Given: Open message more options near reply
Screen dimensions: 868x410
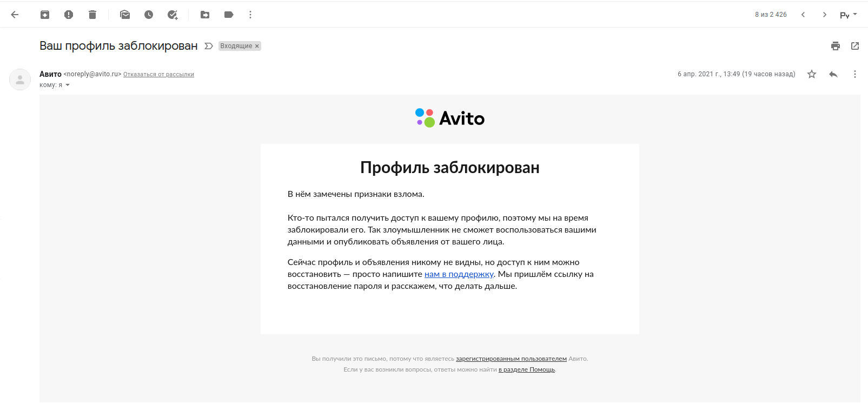Looking at the screenshot, I should pyautogui.click(x=855, y=74).
